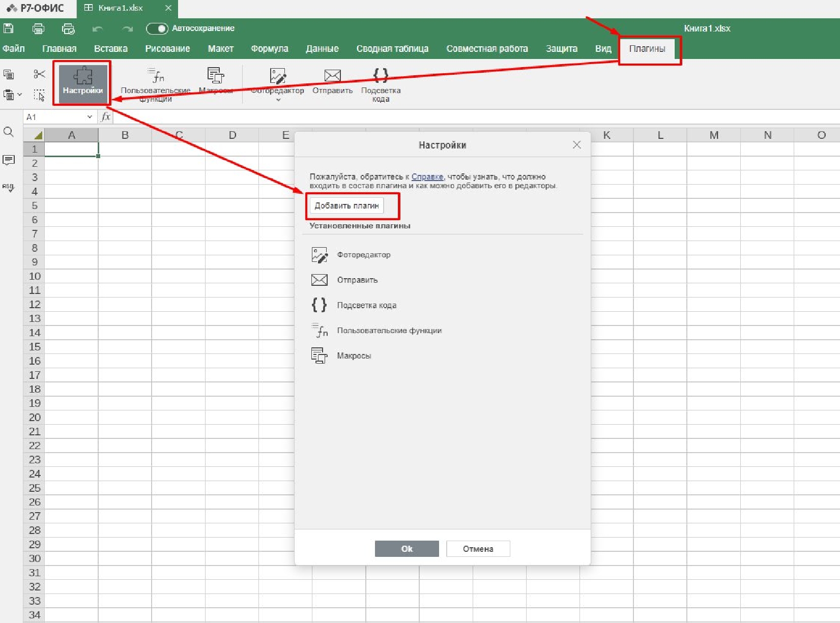Open Подсветка кода plugin in ribbon
This screenshot has width=840, height=623.
[x=381, y=76]
